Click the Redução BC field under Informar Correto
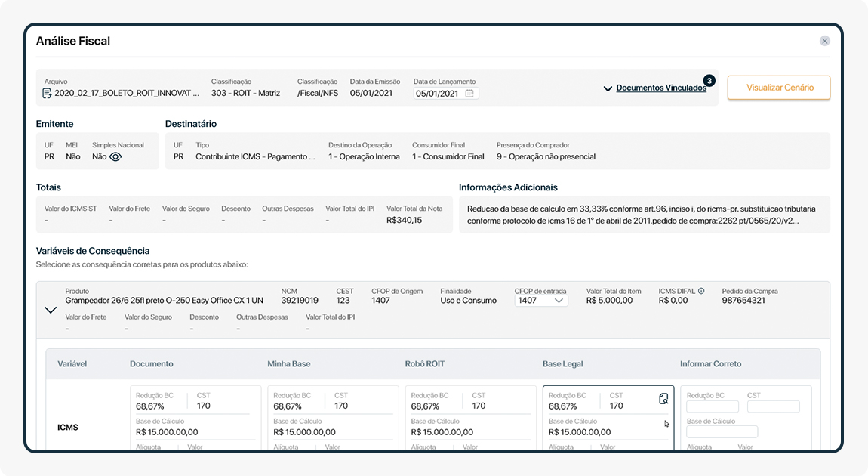 [x=712, y=406]
